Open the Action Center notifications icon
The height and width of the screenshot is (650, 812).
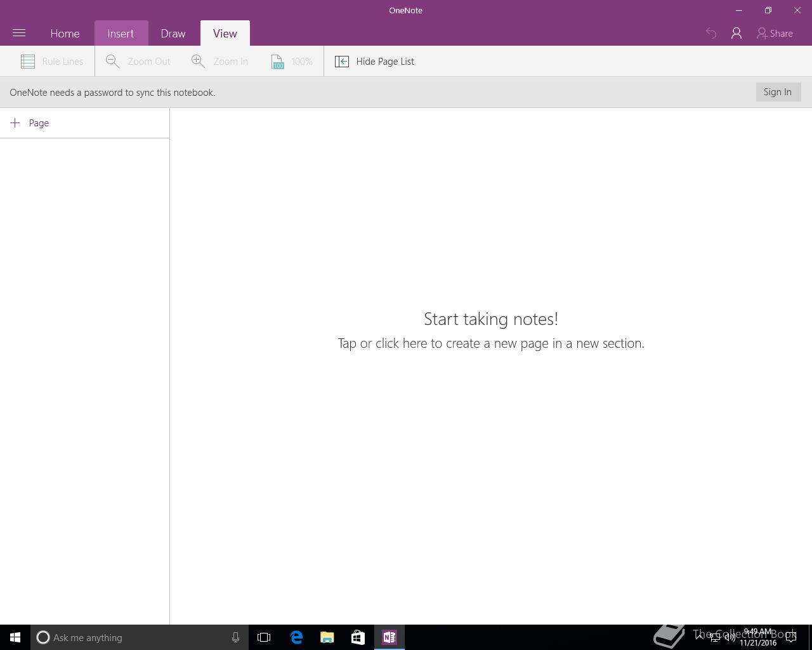tap(791, 637)
